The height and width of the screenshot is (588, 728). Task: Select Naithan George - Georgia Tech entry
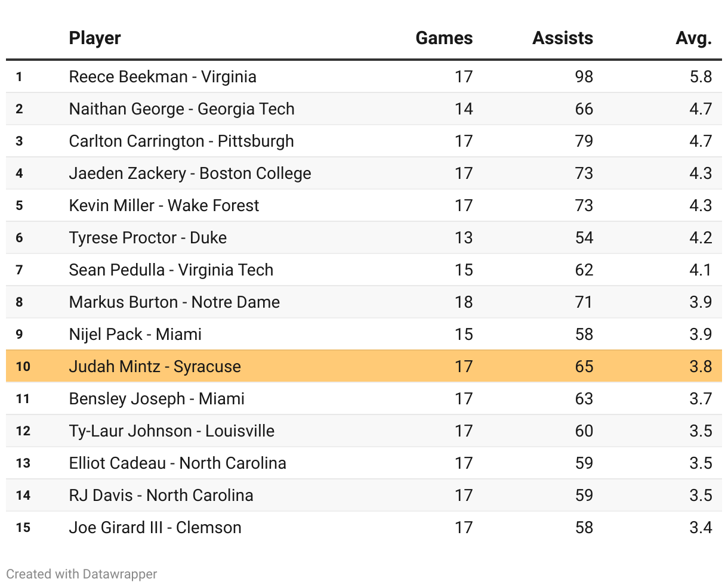click(181, 109)
